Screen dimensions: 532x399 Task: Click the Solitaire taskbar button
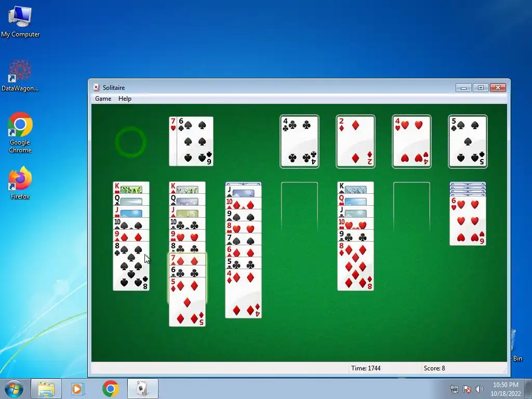pyautogui.click(x=142, y=389)
